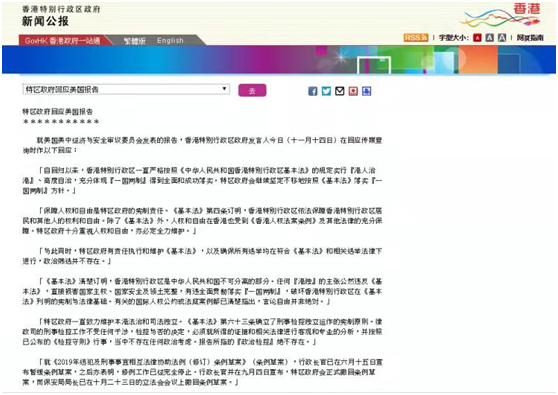Select the medium font size A icon

(x=490, y=38)
